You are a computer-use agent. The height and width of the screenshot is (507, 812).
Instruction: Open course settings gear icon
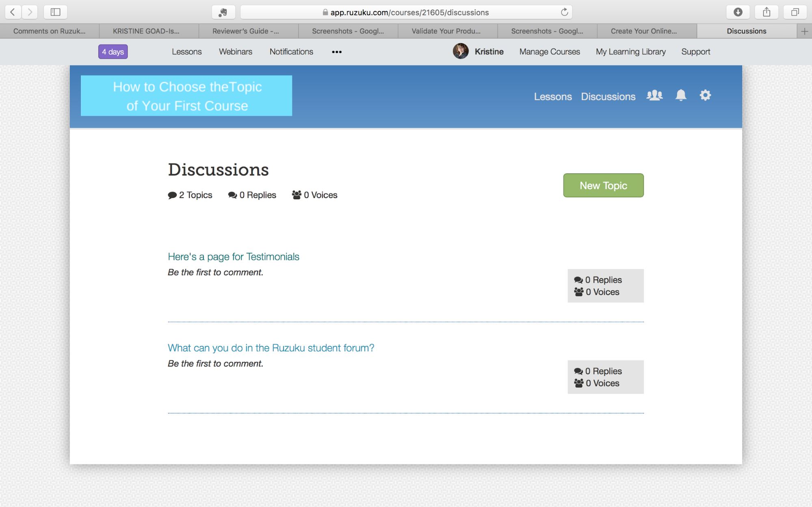tap(705, 95)
